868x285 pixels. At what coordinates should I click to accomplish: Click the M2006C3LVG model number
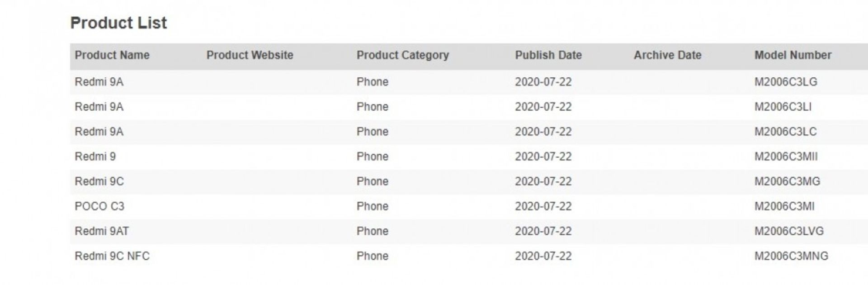point(789,231)
